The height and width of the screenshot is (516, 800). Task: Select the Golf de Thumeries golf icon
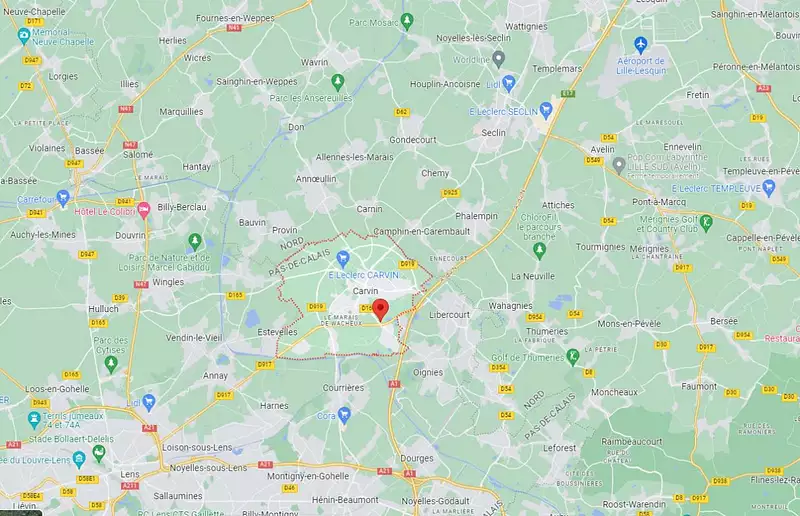tap(573, 356)
